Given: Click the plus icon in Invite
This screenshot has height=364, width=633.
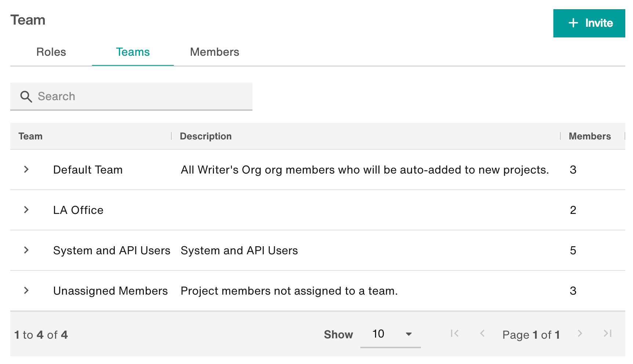Looking at the screenshot, I should coord(573,23).
